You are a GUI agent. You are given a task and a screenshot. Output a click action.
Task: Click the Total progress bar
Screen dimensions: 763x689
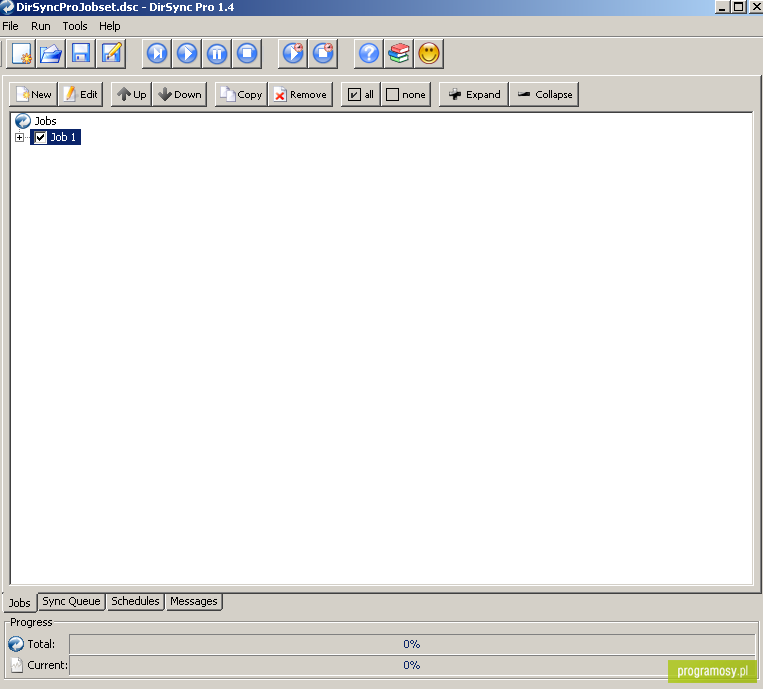coord(412,644)
